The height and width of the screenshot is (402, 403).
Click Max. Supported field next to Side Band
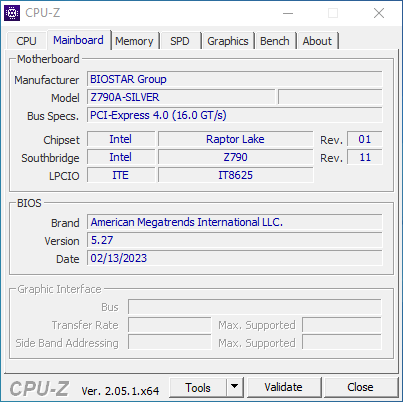tap(342, 343)
